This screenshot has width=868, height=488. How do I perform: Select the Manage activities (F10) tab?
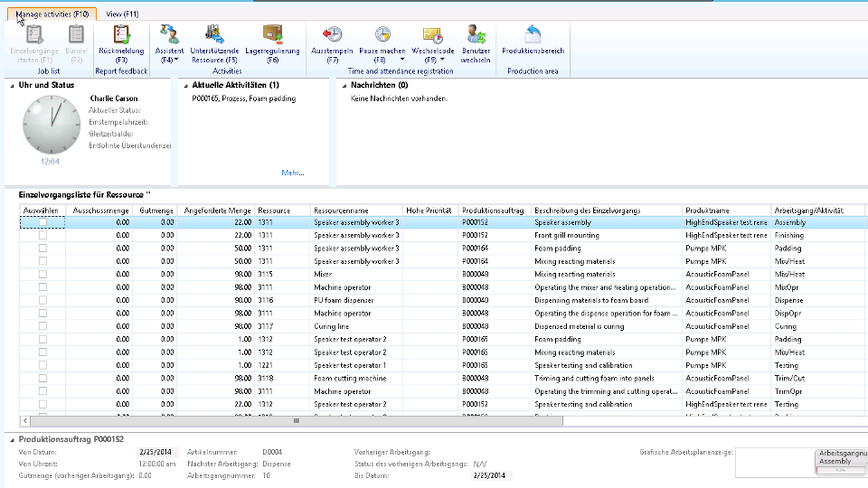[x=52, y=14]
